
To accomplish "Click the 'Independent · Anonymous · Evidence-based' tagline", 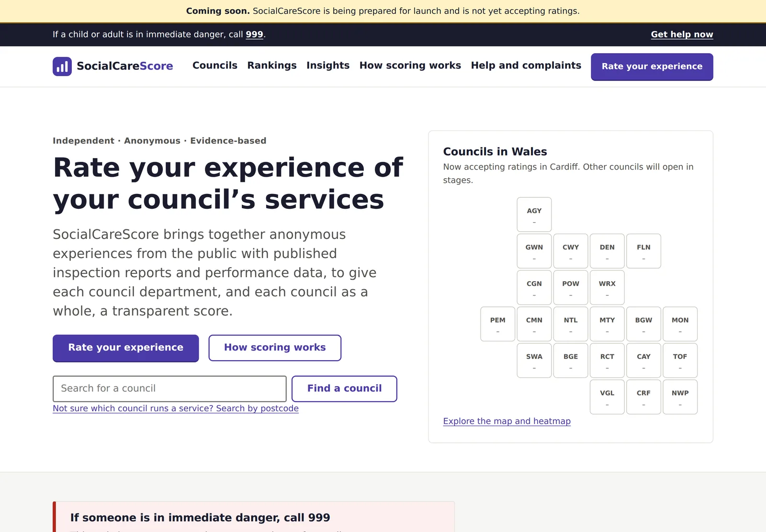I will tap(159, 141).
